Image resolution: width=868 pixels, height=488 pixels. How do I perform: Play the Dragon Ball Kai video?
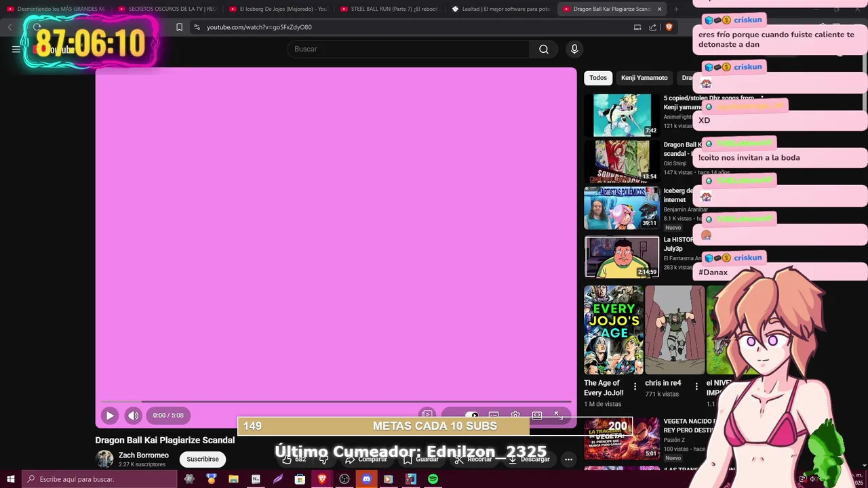point(109,415)
